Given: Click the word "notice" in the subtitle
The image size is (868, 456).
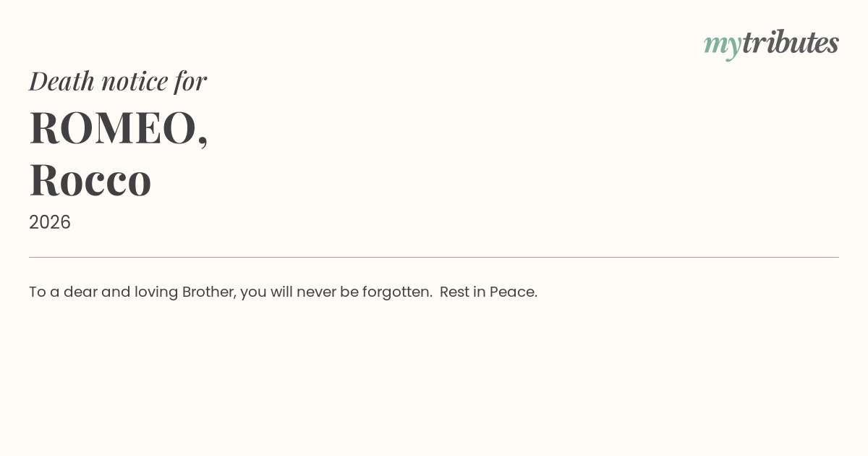Looking at the screenshot, I should point(135,81).
